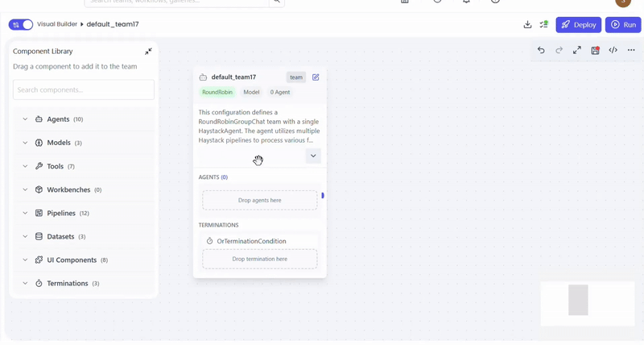The height and width of the screenshot is (345, 644).
Task: Toggle the Visual Builder switch
Action: pos(21,25)
